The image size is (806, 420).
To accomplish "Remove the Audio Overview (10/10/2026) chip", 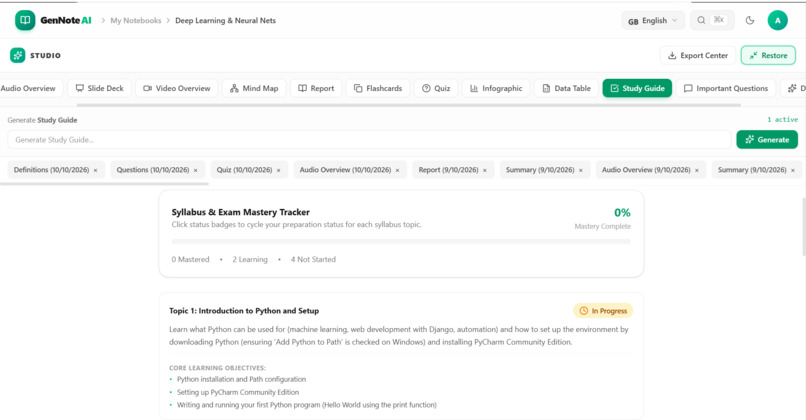I will tap(397, 170).
